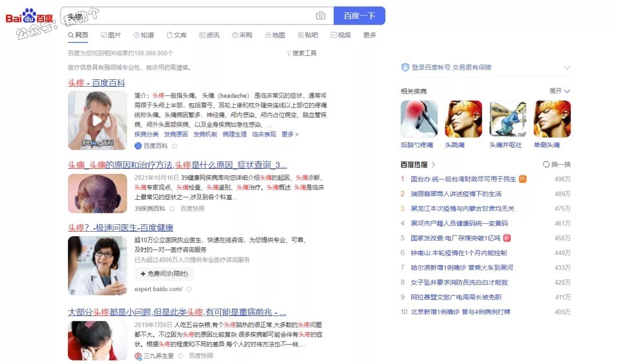
Task: Open the 病理生理 sublink
Action: (235, 135)
